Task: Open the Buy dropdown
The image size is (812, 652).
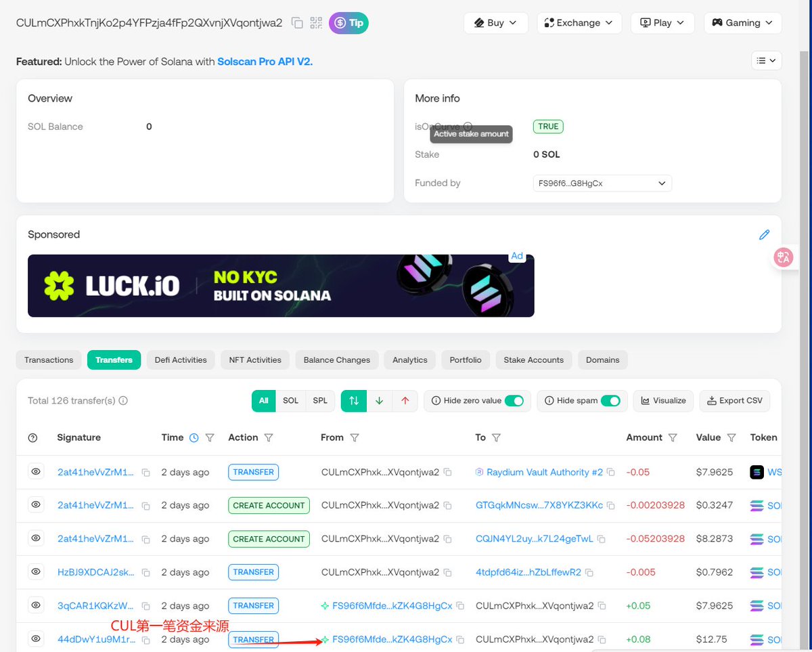Action: click(496, 22)
